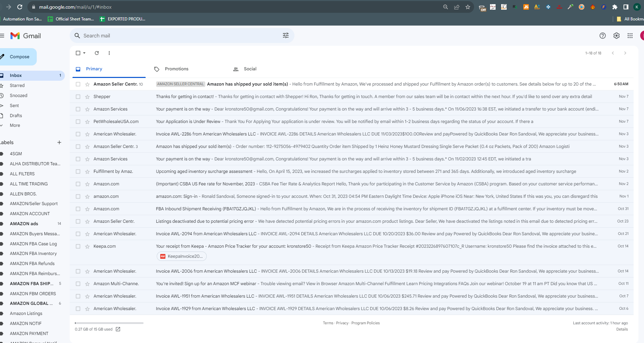Star the Keepa.com email
Image resolution: width=644 pixels, height=343 pixels.
87,246
